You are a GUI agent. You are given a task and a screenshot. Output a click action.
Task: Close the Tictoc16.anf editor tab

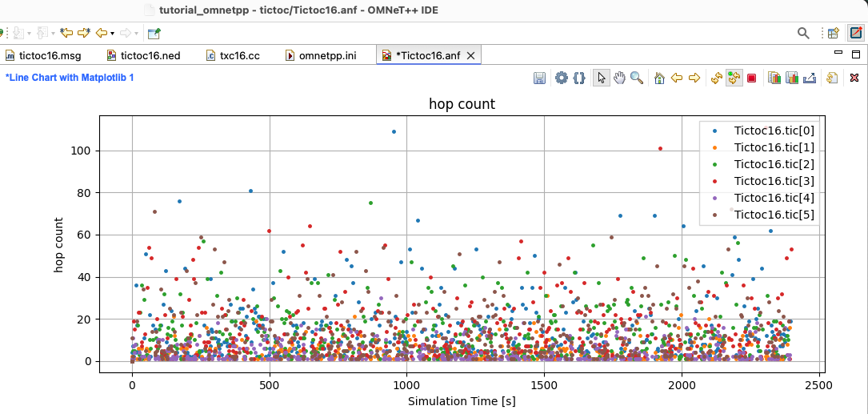click(x=471, y=55)
